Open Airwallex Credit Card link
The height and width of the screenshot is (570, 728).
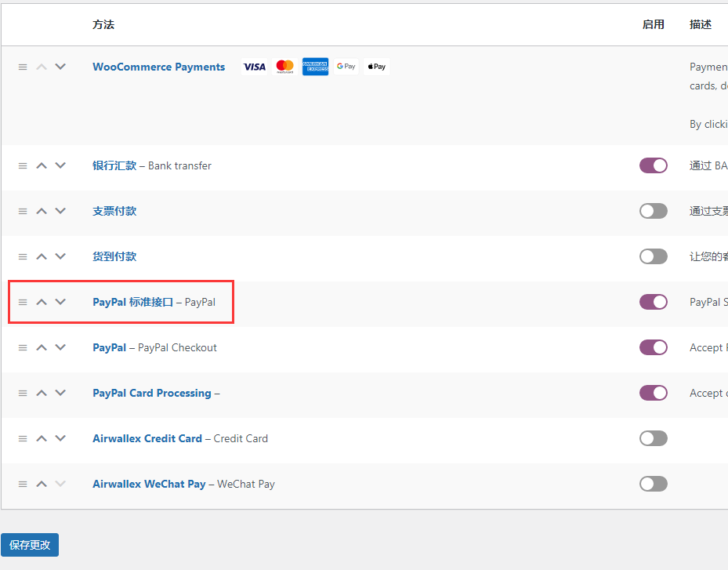click(x=147, y=439)
